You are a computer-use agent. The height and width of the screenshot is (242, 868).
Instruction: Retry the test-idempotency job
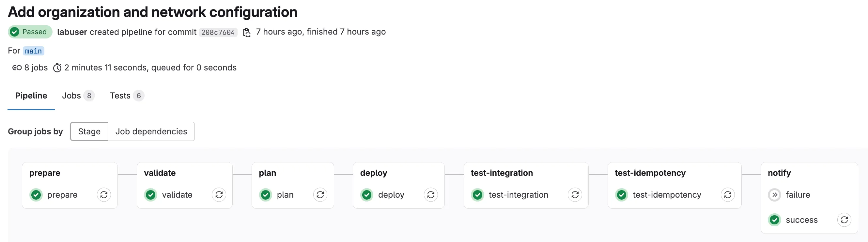tap(728, 194)
